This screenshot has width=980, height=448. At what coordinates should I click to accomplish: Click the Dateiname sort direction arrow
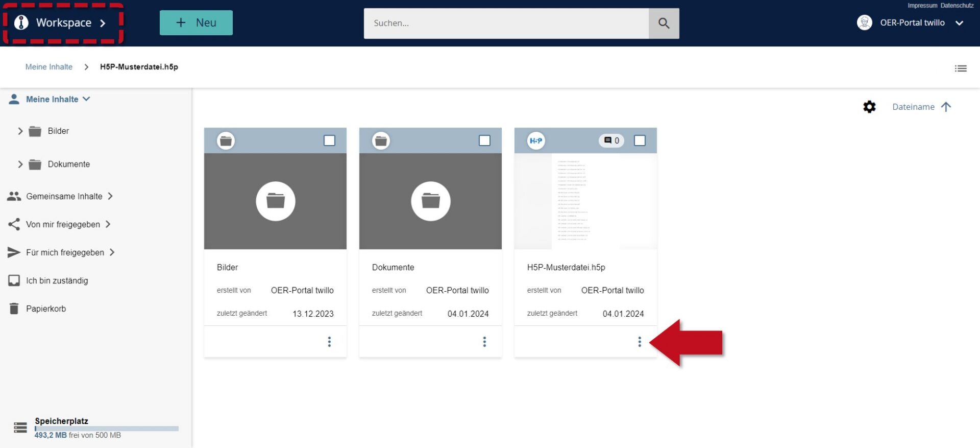pyautogui.click(x=946, y=107)
